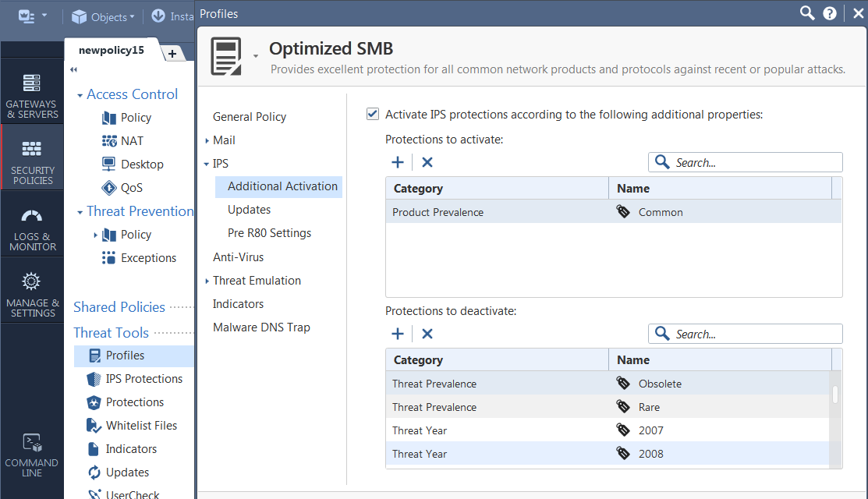Click the deactivate list scrollbar thumb
Viewport: 868px width, 499px height.
tap(834, 394)
